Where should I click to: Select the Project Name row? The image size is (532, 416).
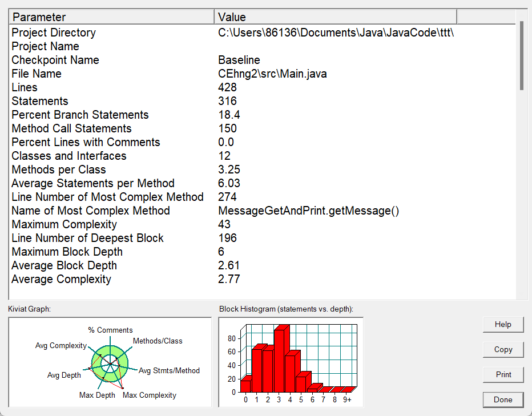(x=46, y=46)
